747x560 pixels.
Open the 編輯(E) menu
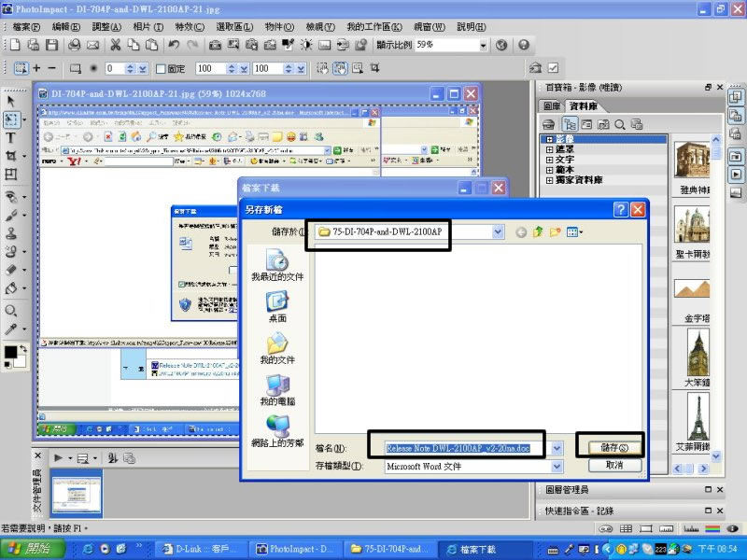pos(65,27)
